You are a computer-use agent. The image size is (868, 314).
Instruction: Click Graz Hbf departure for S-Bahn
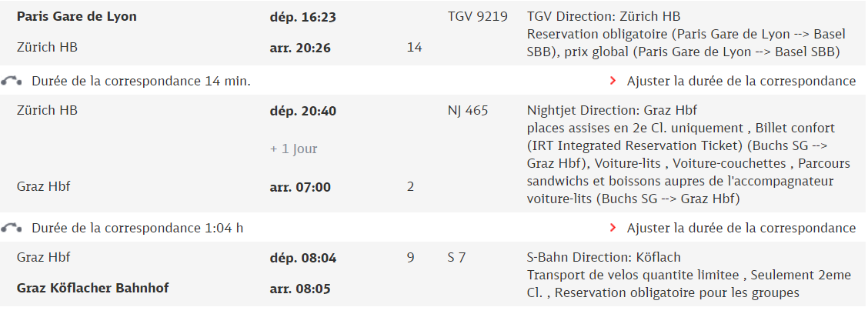[x=43, y=257]
